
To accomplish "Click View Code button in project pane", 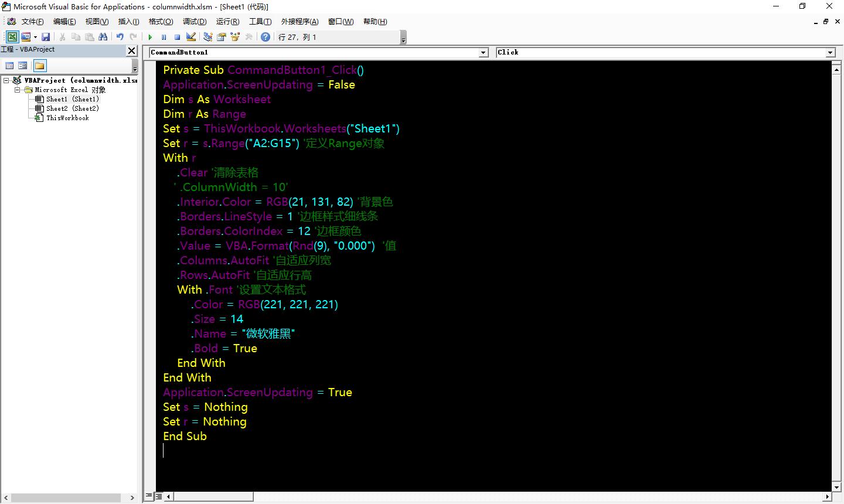I will 9,66.
